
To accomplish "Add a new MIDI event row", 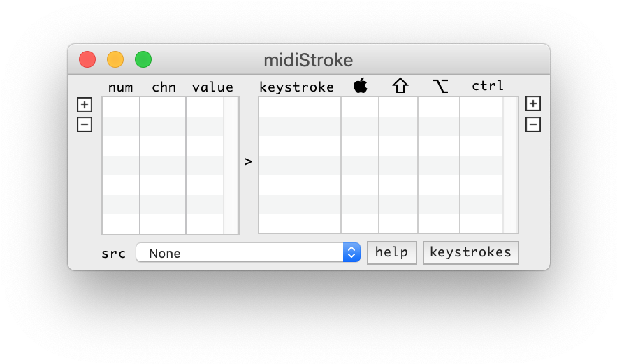I will [x=85, y=105].
